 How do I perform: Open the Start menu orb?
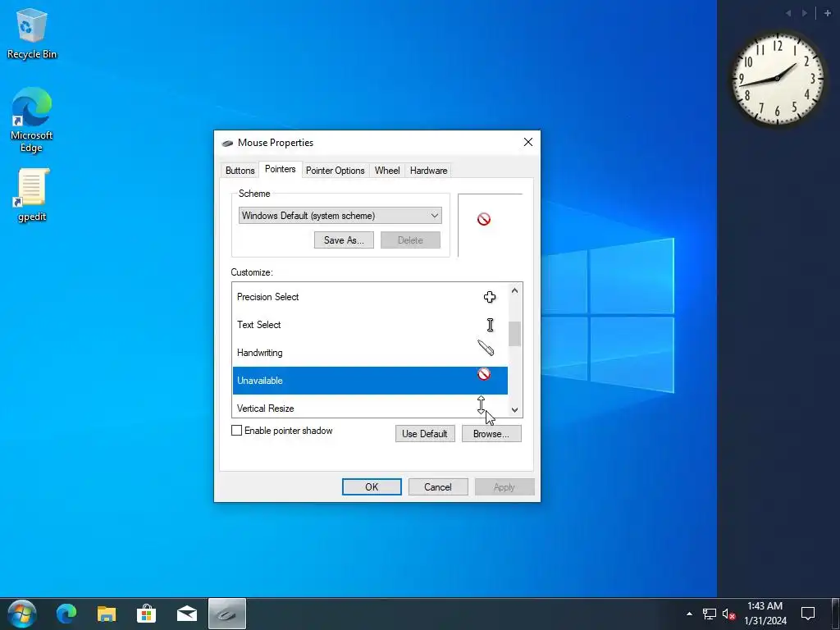pyautogui.click(x=21, y=614)
